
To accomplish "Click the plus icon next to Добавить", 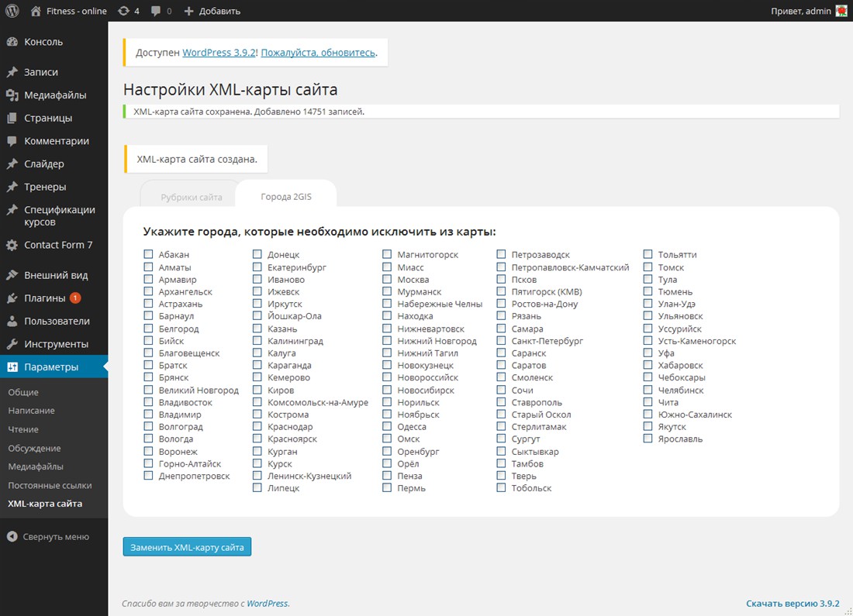I will pos(188,11).
